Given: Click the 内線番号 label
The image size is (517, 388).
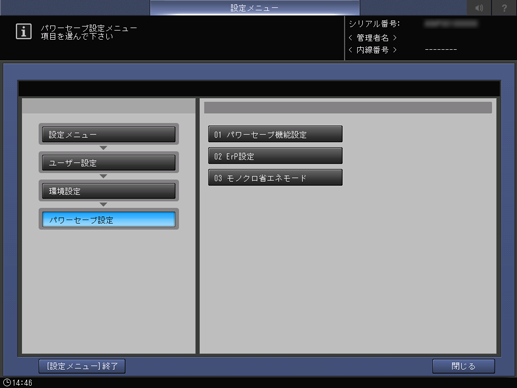Looking at the screenshot, I should coord(373,50).
